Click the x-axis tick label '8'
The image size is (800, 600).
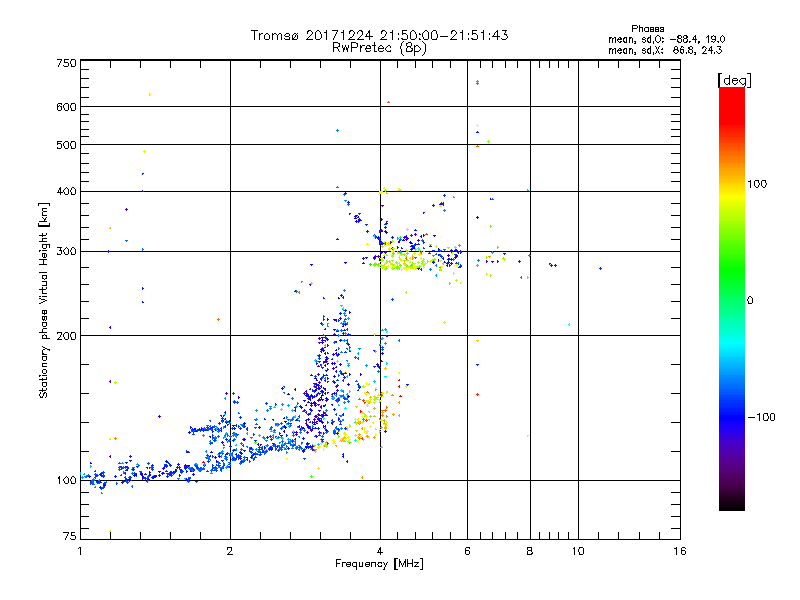530,551
